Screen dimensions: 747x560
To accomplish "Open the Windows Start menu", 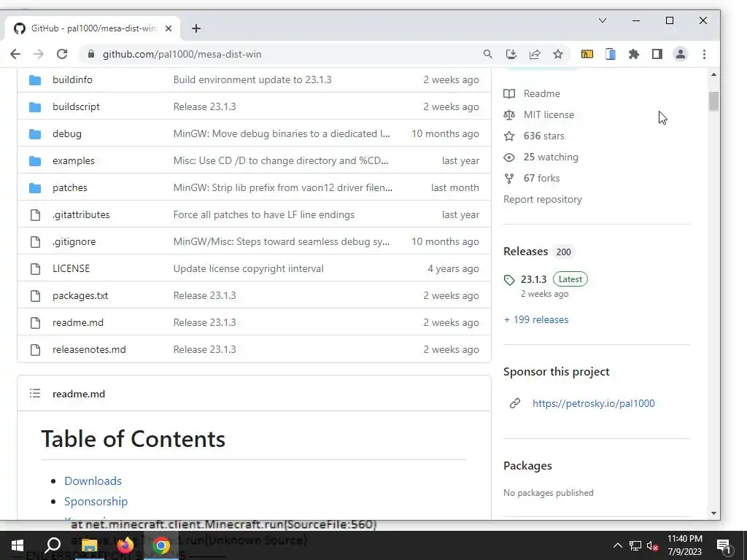I will tap(18, 545).
